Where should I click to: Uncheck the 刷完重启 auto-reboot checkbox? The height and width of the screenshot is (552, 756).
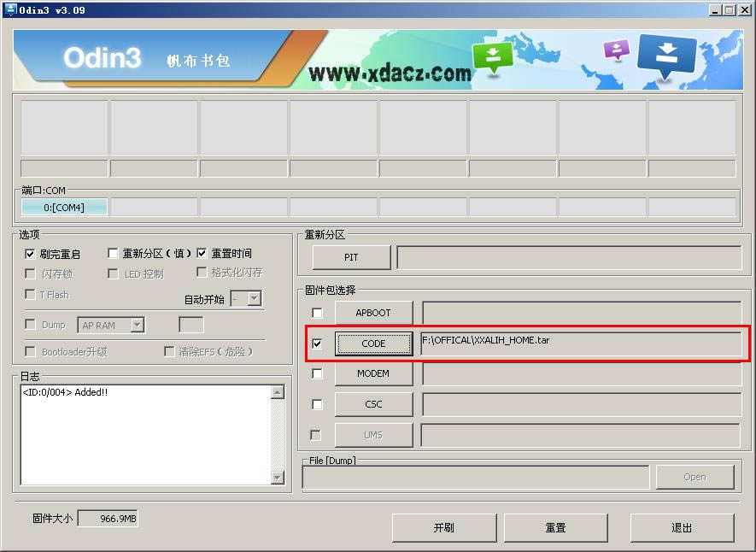(x=29, y=253)
